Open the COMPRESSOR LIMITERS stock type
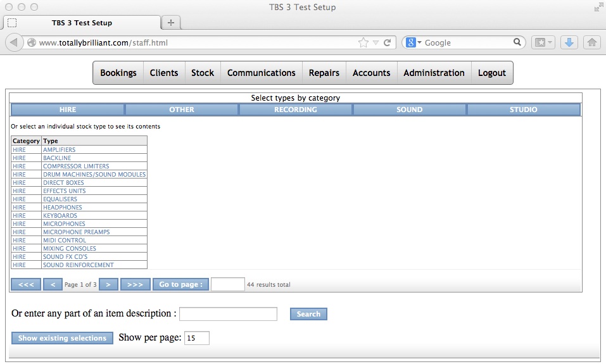 pos(76,166)
